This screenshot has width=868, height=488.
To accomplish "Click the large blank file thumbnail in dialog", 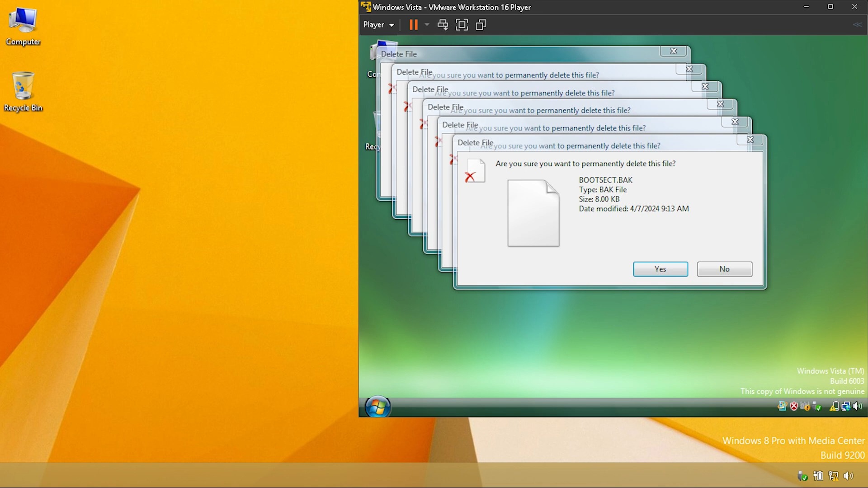I will (533, 213).
